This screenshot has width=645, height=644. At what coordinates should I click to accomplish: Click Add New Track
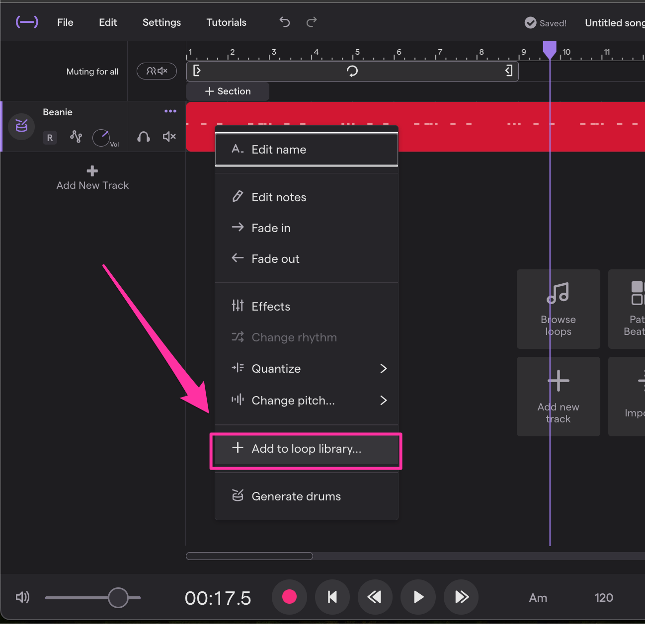point(92,178)
